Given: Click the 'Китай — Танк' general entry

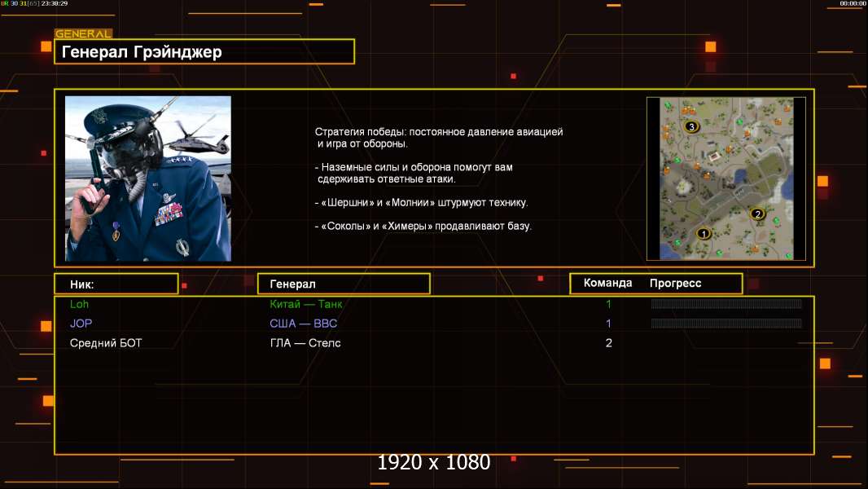Looking at the screenshot, I should [x=305, y=304].
